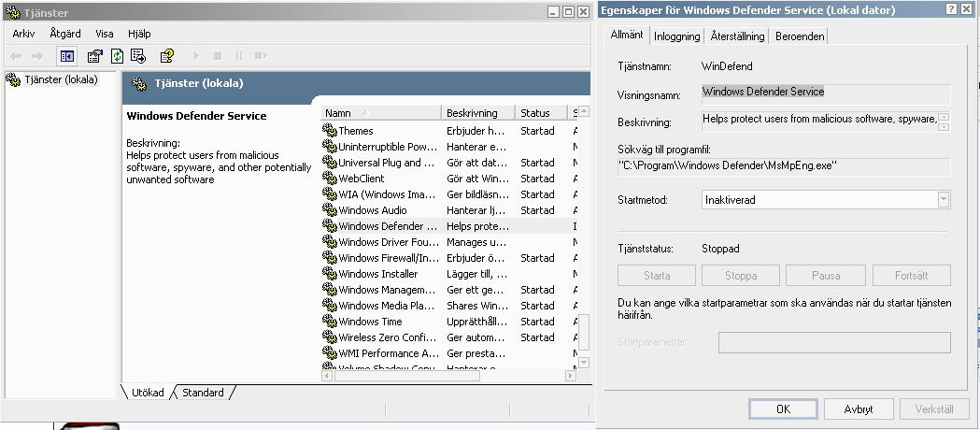
Task: Click the Export list toolbar icon
Action: pos(138,56)
